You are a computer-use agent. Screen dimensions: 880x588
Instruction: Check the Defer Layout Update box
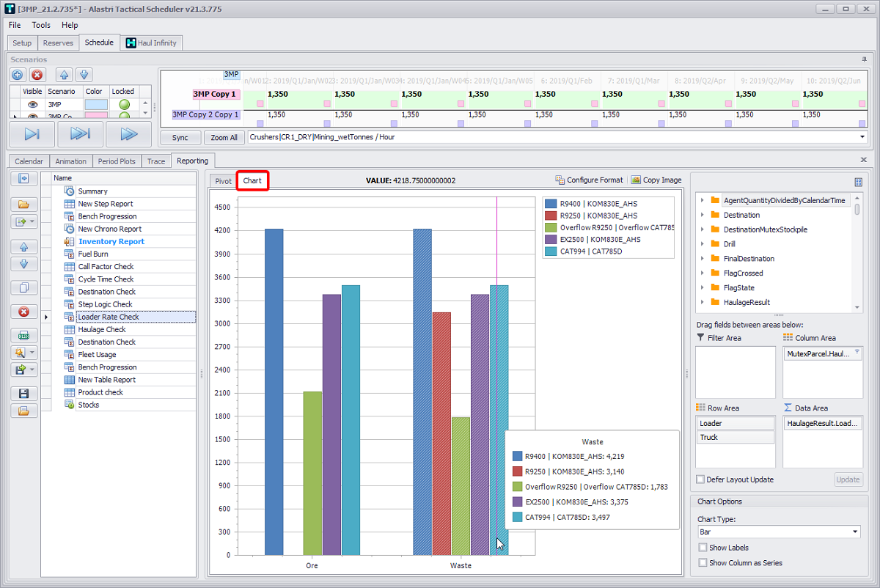pos(700,479)
